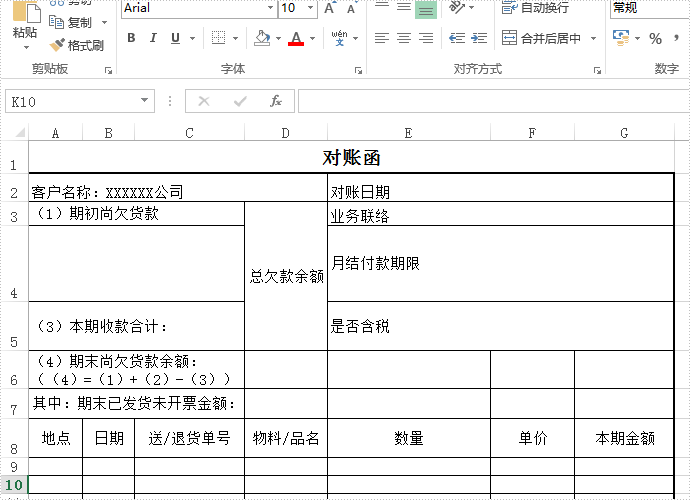690x500 pixels.
Task: Select row 10 header
Action: pyautogui.click(x=14, y=484)
